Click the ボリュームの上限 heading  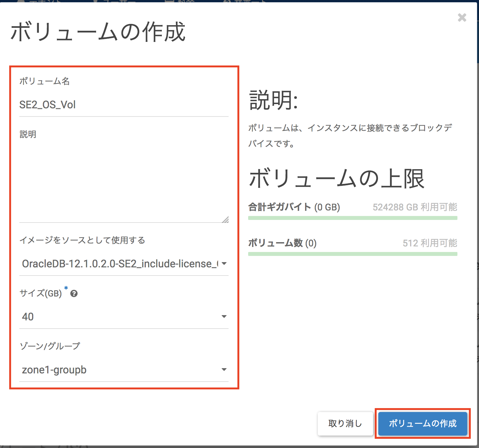coord(336,179)
